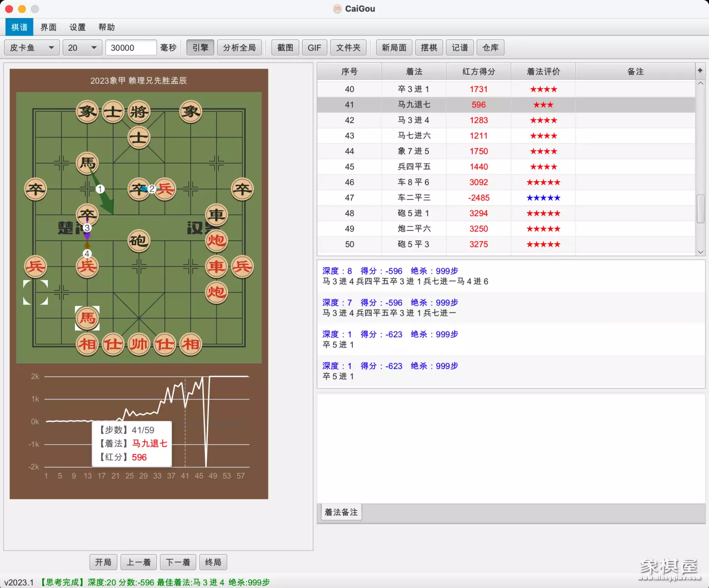709x588 pixels.
Task: Click the first depth 8 analysis line
Action: (x=511, y=276)
